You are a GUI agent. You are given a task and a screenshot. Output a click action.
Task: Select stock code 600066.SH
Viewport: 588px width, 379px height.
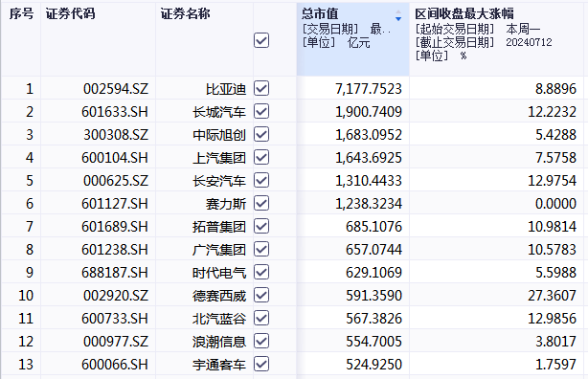[x=115, y=365]
